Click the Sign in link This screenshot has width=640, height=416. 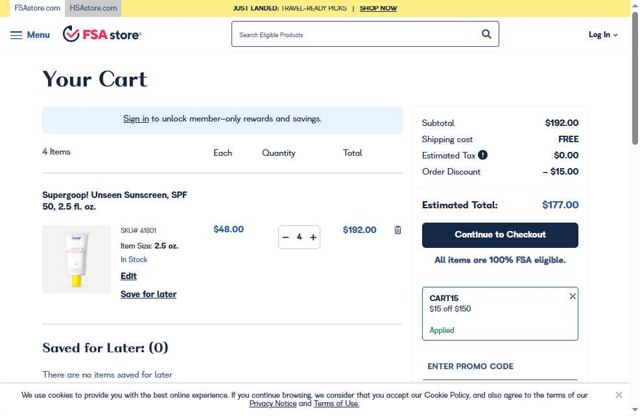[136, 119]
